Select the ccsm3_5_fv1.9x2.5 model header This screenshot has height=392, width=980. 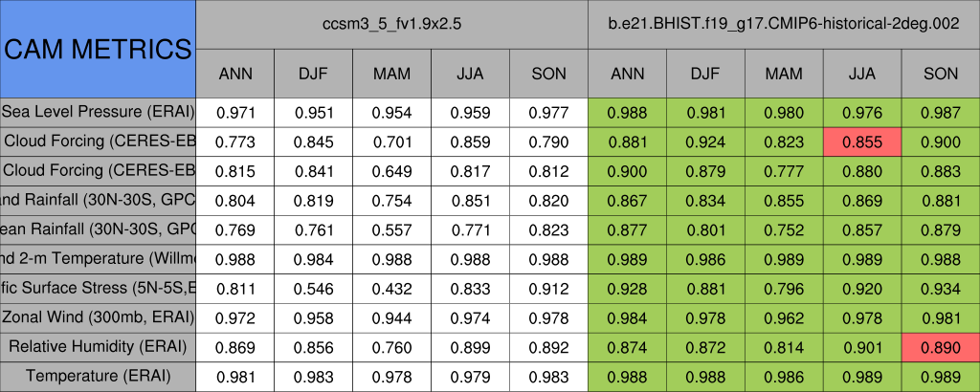pos(391,25)
